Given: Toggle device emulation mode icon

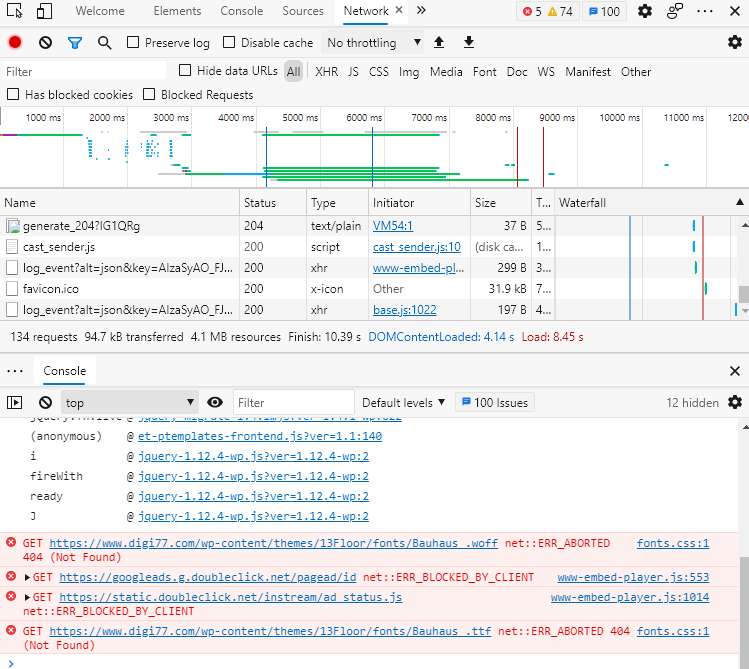Looking at the screenshot, I should click(44, 12).
